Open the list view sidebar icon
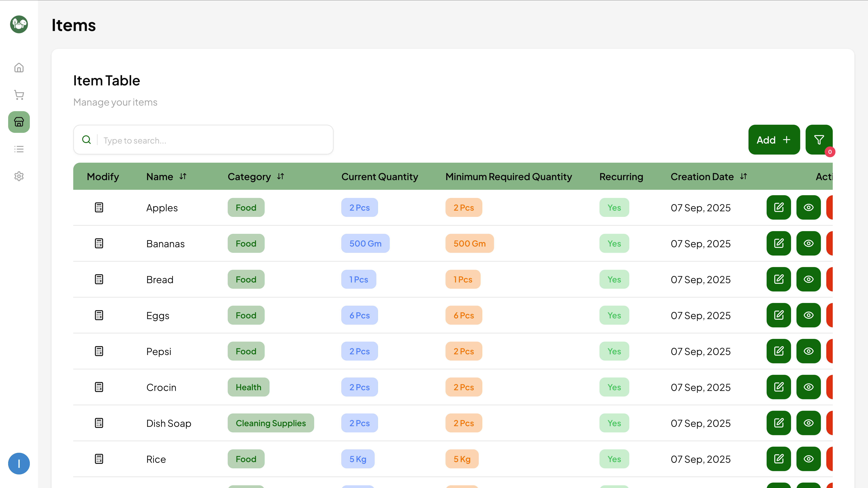This screenshot has width=868, height=488. tap(19, 149)
